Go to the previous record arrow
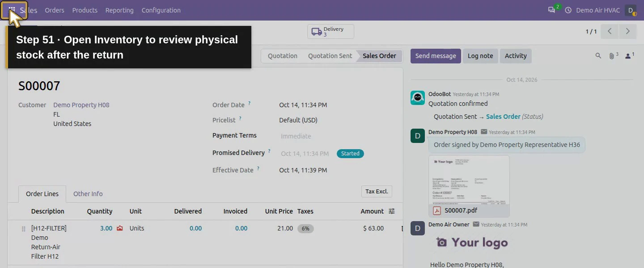 [610, 31]
